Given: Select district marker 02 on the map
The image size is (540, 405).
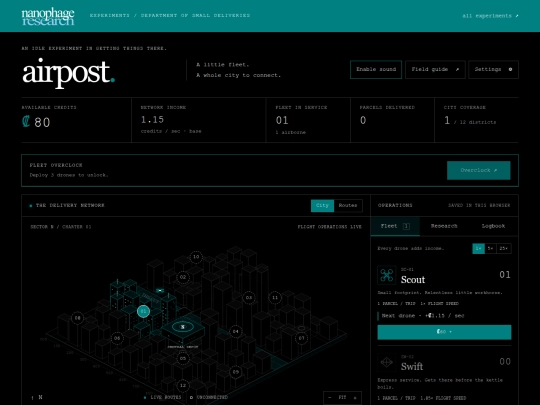Looking at the screenshot, I should click(x=183, y=277).
